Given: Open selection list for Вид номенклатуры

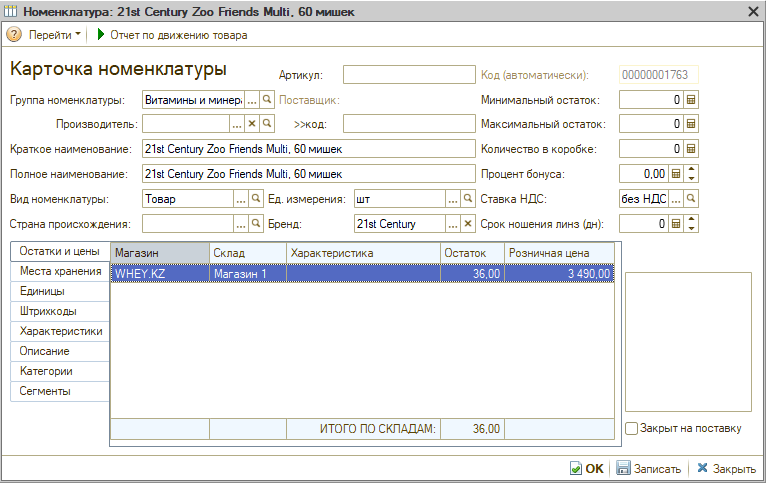Looking at the screenshot, I should (239, 199).
